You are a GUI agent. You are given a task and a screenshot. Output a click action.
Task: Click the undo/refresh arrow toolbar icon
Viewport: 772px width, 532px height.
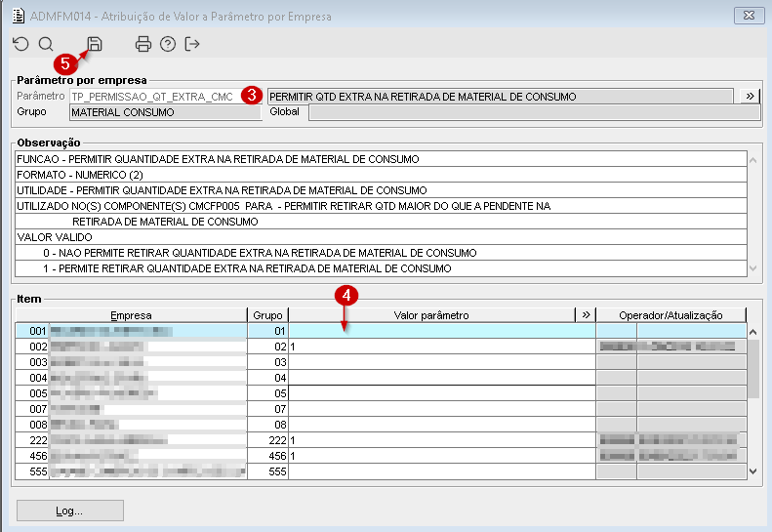click(x=20, y=44)
